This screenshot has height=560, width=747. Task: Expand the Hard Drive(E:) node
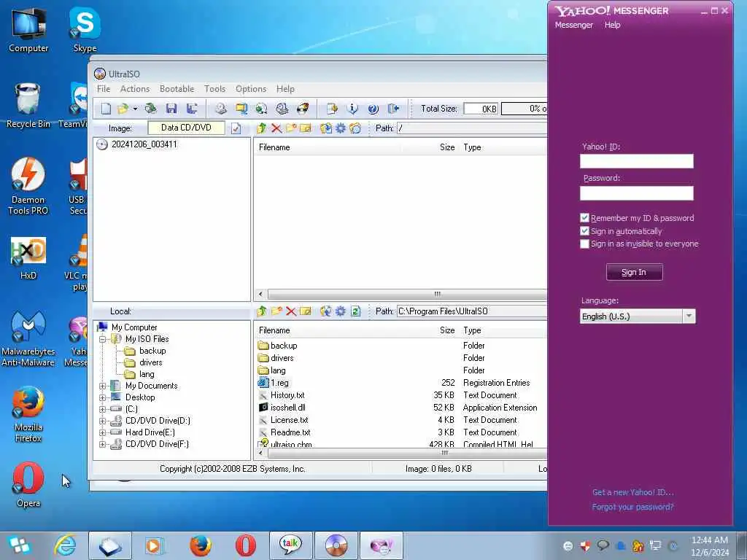[x=102, y=432]
